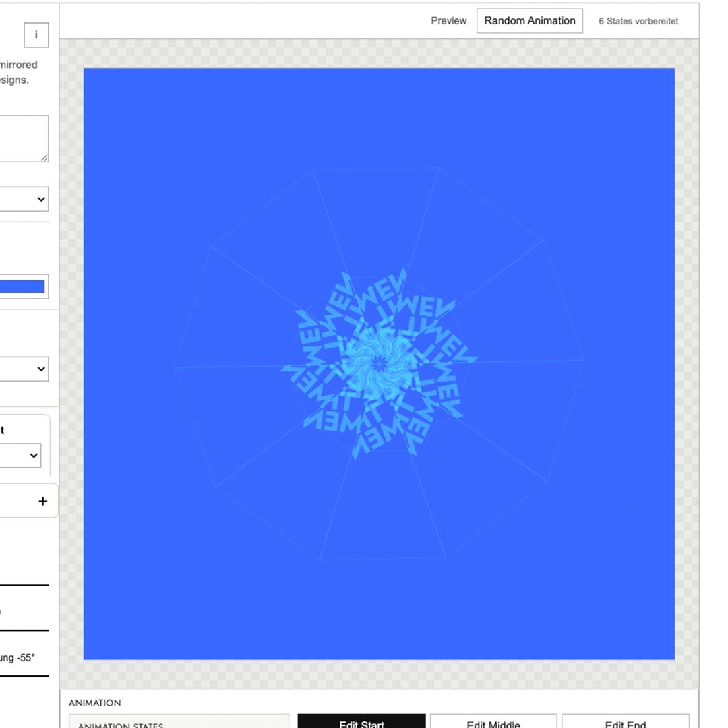Click the plus icon in left panel

click(x=42, y=501)
